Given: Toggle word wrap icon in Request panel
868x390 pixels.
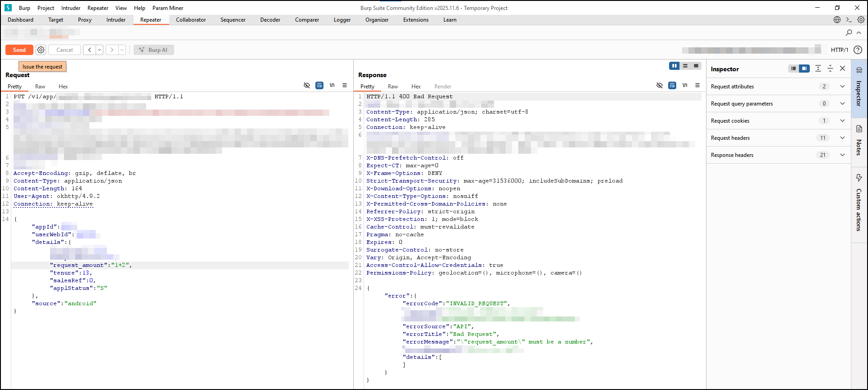Looking at the screenshot, I should point(319,85).
